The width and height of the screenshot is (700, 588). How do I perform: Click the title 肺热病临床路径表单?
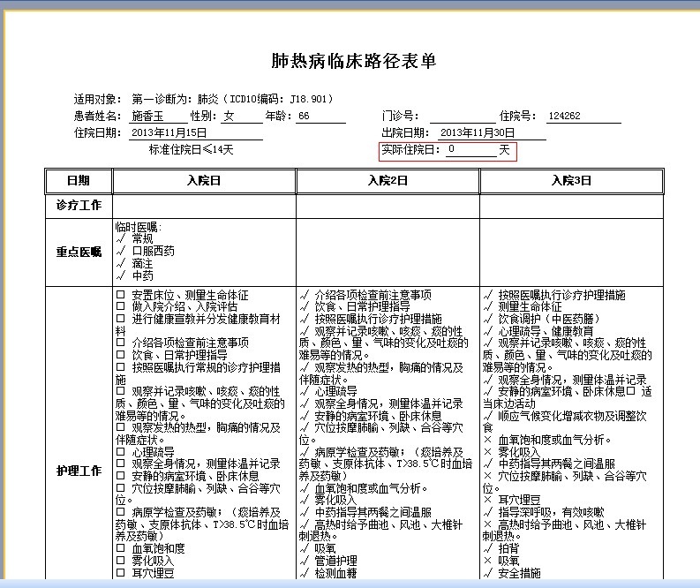pyautogui.click(x=354, y=61)
